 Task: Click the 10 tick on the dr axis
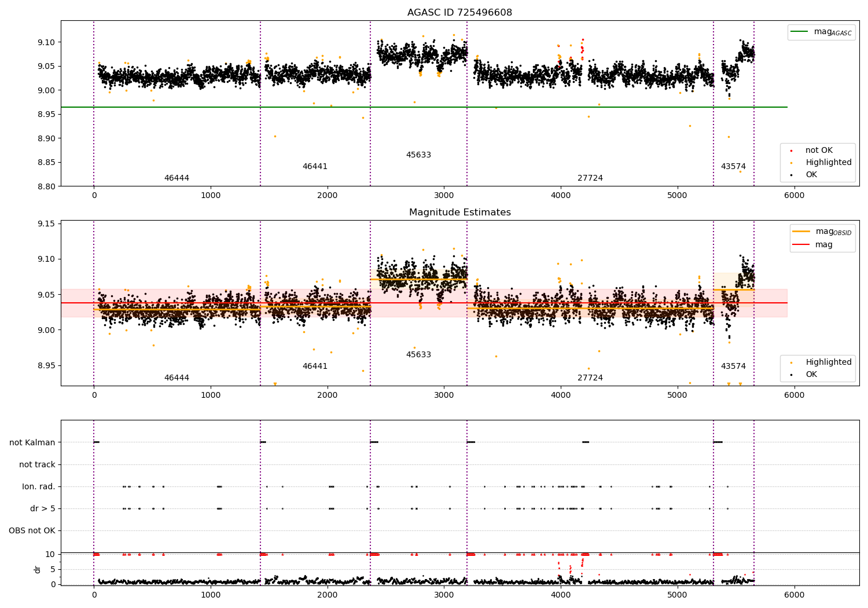pyautogui.click(x=51, y=555)
